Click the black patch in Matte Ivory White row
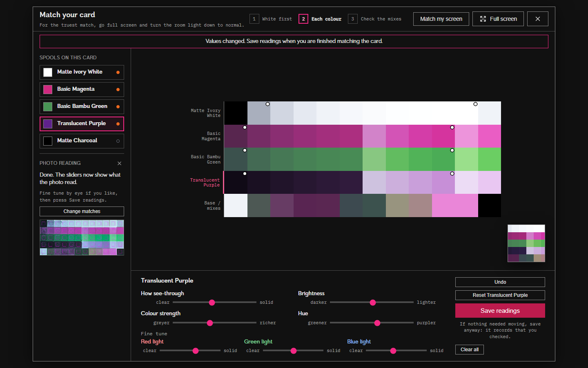The image size is (588, 368). (x=236, y=113)
